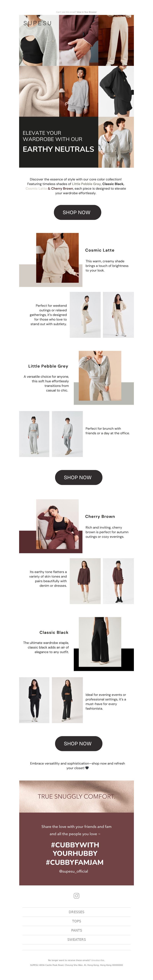Click the last SHOP NOW button

click(77, 743)
